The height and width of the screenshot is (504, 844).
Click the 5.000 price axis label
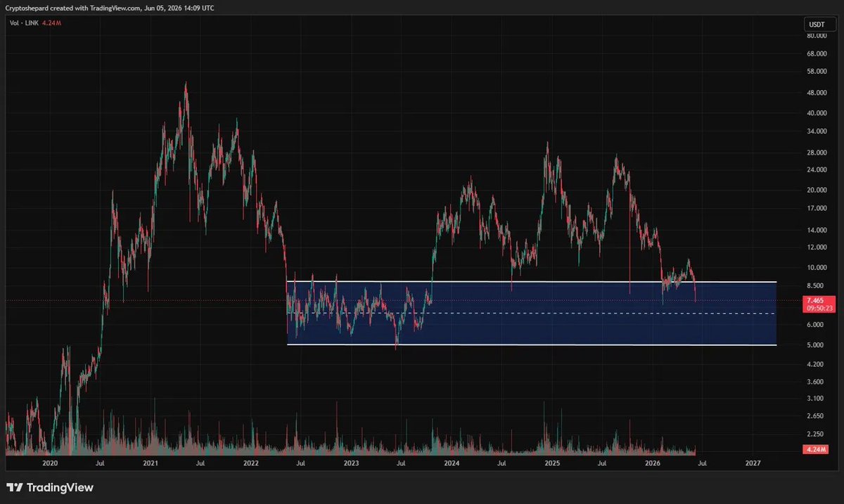[816, 345]
